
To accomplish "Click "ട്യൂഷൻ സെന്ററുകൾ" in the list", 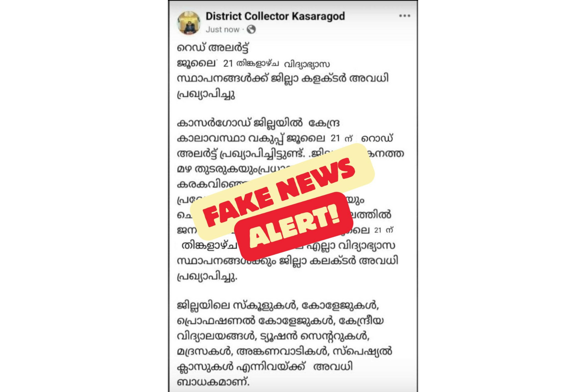I will 314,336.
